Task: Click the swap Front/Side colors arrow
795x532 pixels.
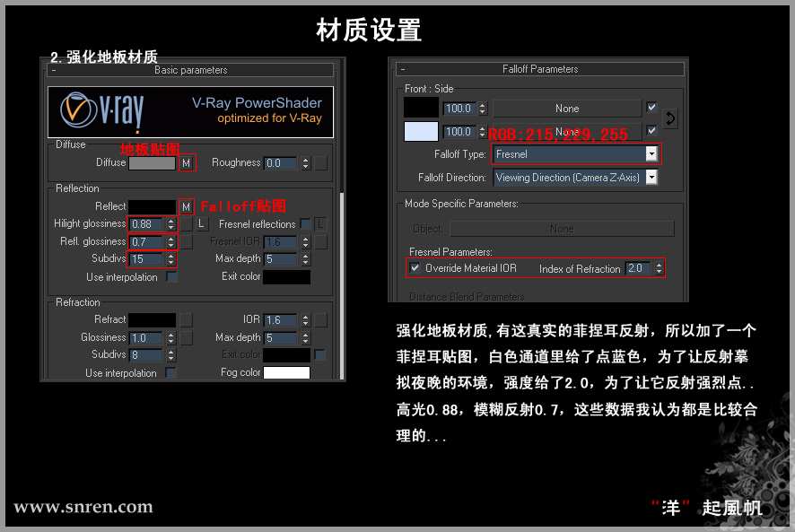Action: 670,118
